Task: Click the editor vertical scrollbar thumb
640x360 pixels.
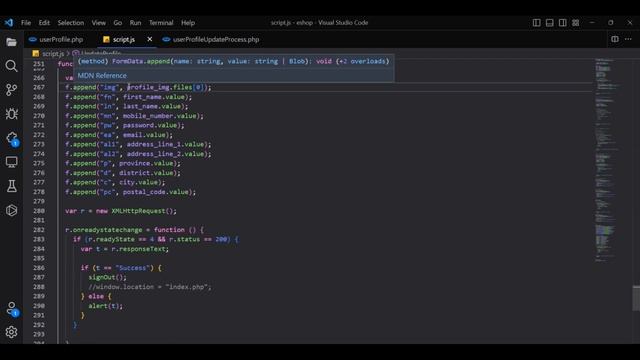Action: [636, 298]
